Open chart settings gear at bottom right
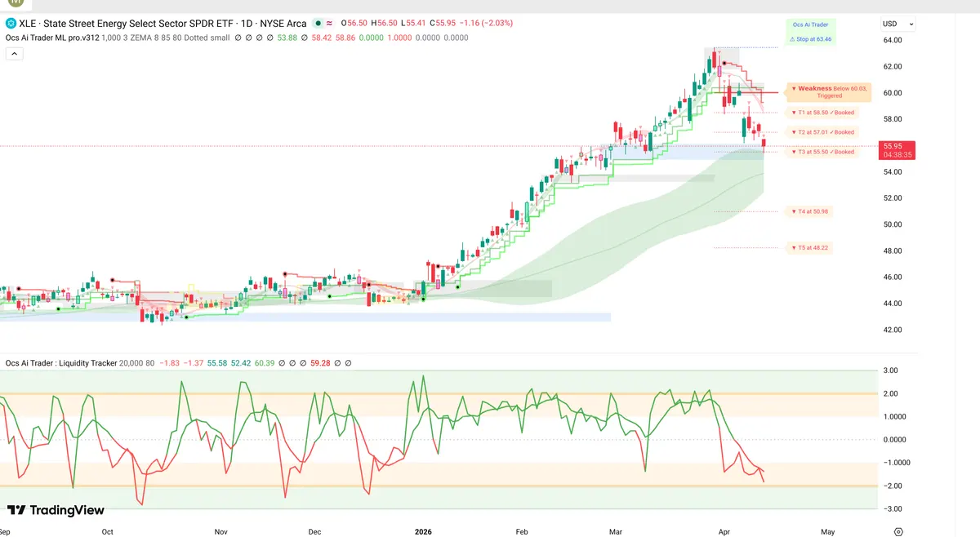 tap(898, 531)
